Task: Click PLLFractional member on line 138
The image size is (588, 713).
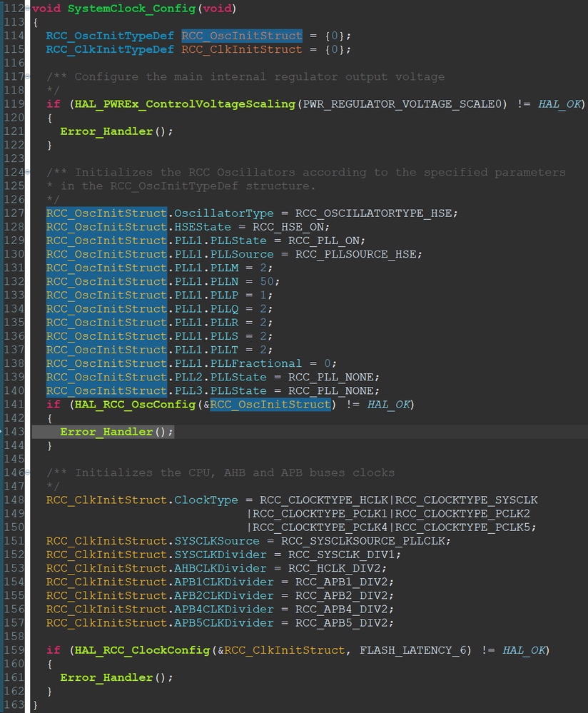Action: (256, 363)
